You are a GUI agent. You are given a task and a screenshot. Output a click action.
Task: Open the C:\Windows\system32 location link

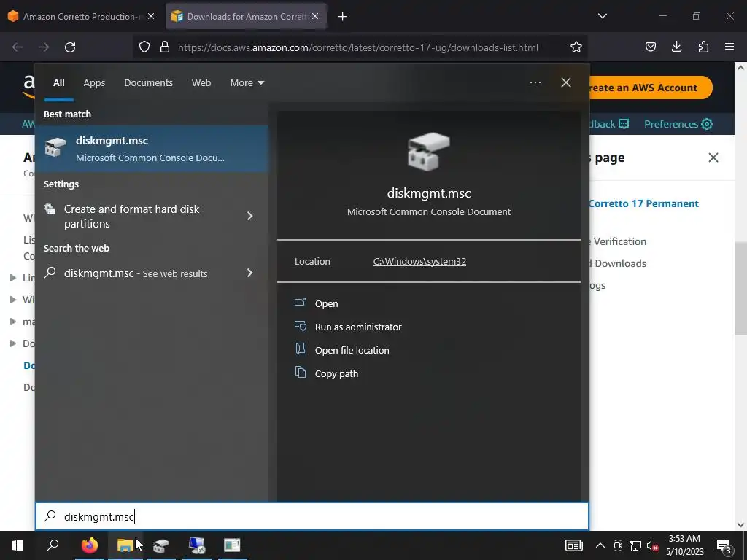click(x=419, y=262)
